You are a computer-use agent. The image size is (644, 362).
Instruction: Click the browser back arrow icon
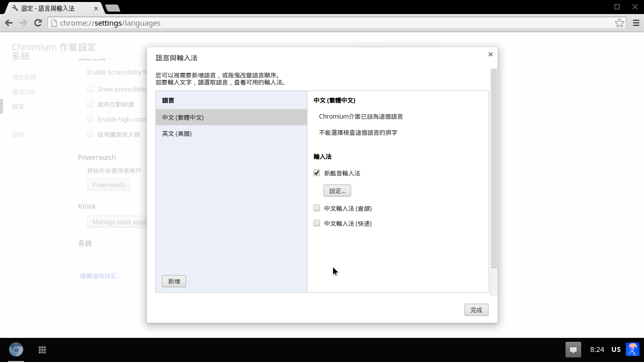coord(9,23)
